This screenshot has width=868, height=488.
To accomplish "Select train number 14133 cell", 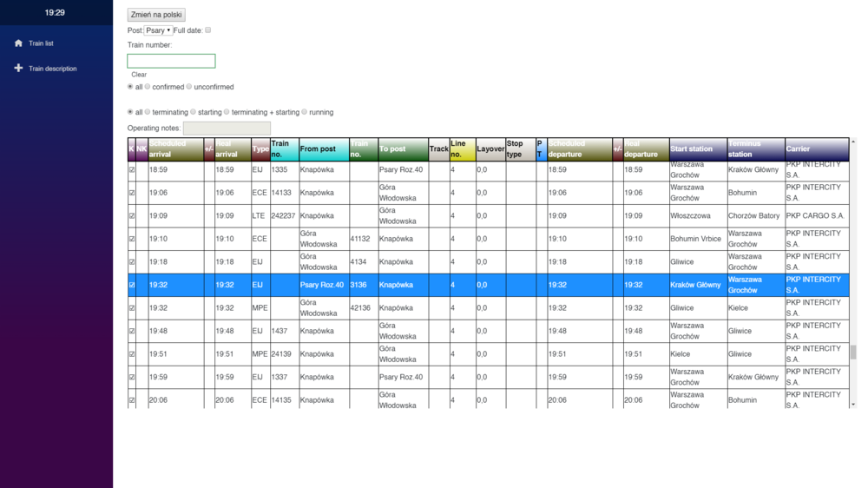I will pos(285,193).
